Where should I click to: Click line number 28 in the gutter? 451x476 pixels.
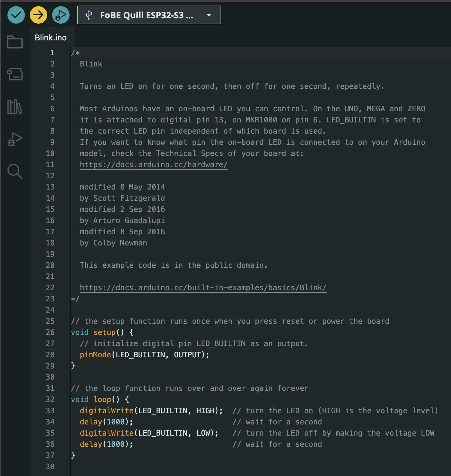(x=50, y=355)
